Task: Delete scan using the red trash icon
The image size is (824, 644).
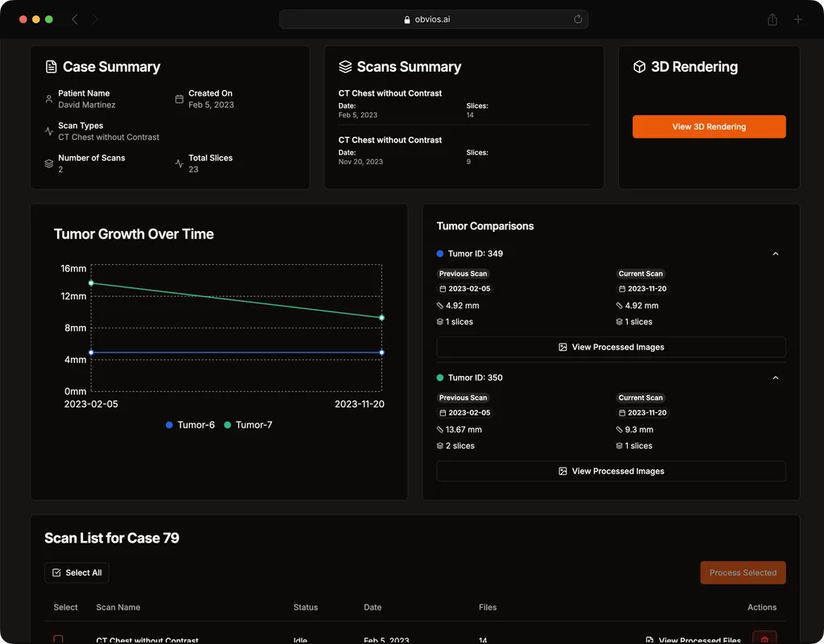Action: coord(764,639)
